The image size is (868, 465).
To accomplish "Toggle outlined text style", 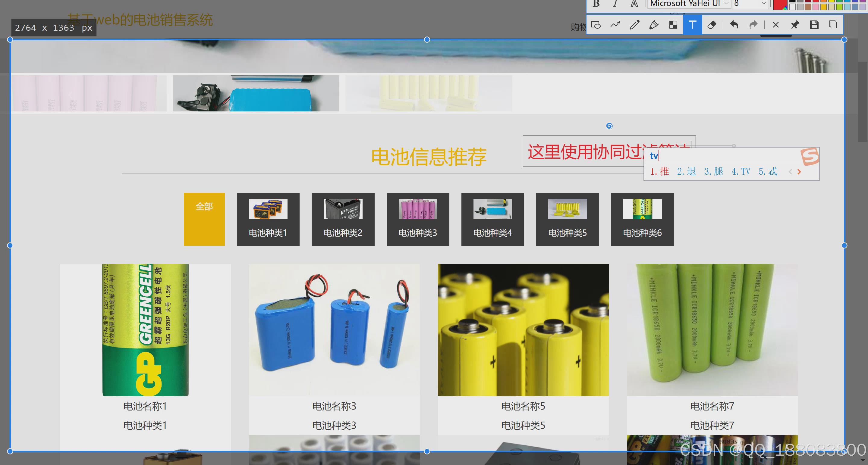I will click(634, 3).
